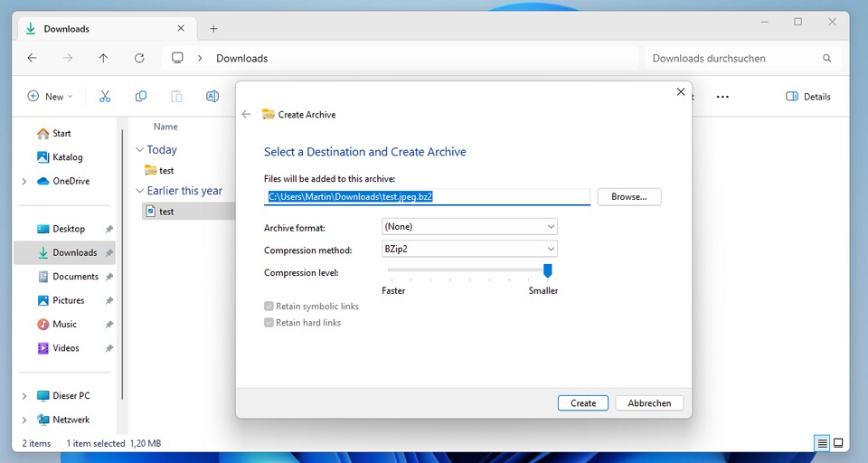Toggle Retain symbolic links checkbox
The image size is (868, 463).
tap(269, 307)
